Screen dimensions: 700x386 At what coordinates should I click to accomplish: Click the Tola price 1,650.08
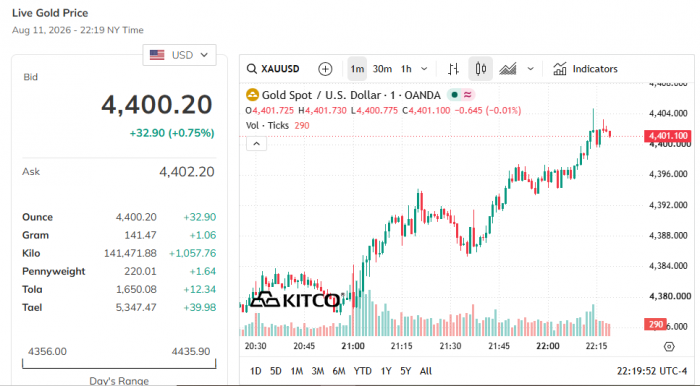(136, 290)
